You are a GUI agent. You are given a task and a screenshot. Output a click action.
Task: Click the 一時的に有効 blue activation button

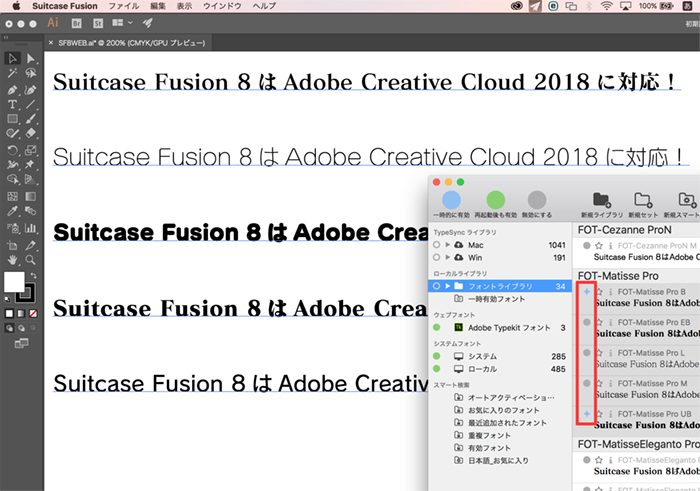coord(451,200)
